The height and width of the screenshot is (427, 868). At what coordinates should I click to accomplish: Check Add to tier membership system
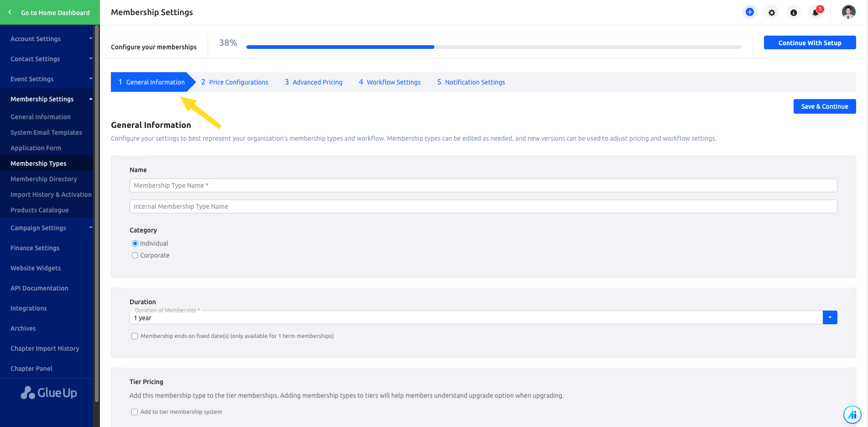click(x=135, y=412)
